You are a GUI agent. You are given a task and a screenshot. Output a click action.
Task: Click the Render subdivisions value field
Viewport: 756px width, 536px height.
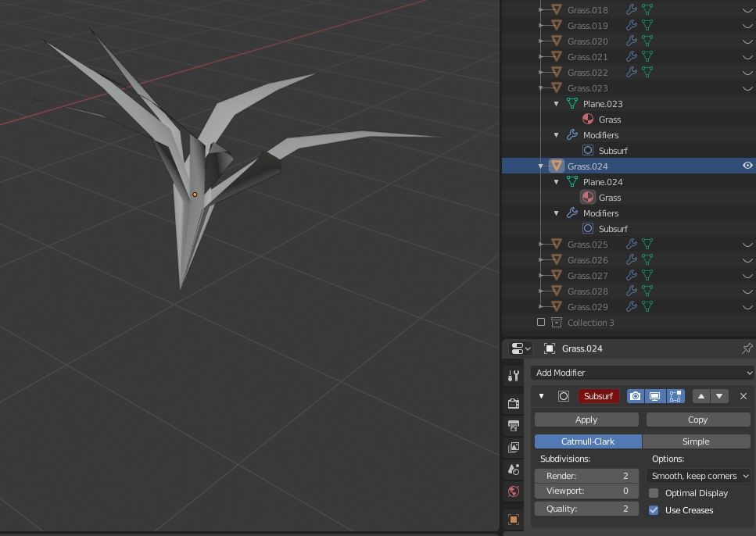click(x=586, y=476)
